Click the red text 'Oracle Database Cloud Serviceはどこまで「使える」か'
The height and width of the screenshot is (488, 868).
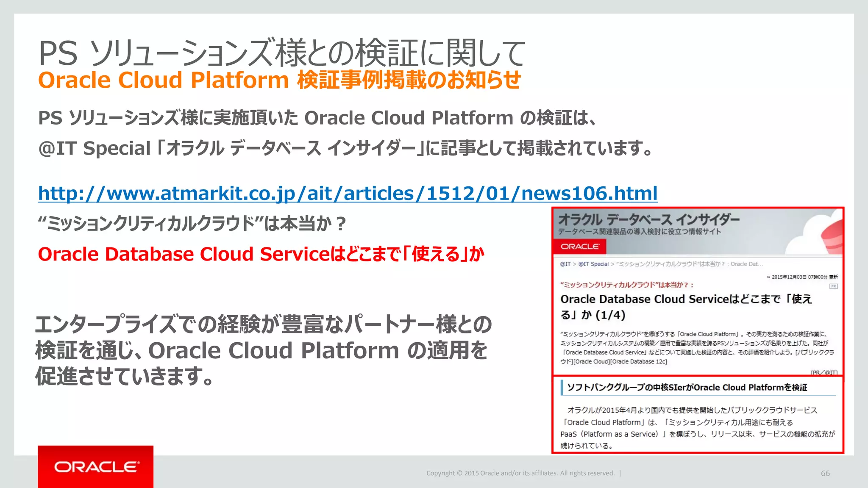click(x=261, y=254)
